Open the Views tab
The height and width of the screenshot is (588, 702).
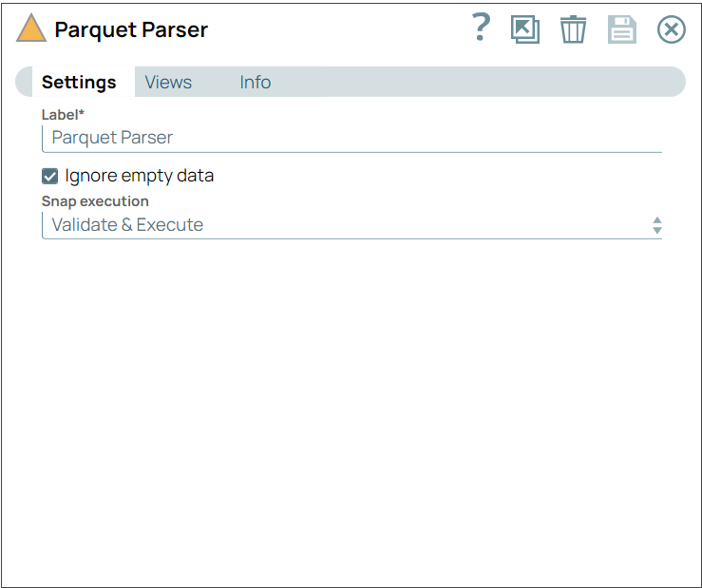click(x=168, y=83)
